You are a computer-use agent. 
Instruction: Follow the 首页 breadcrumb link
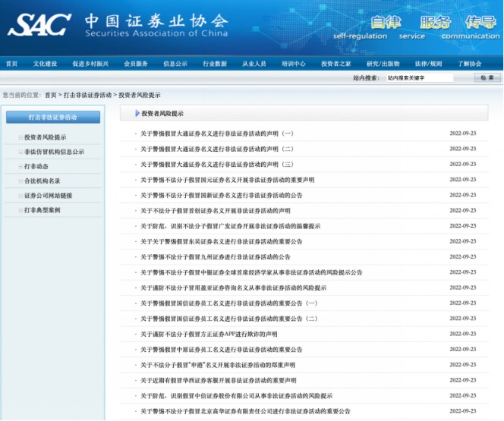[50, 95]
